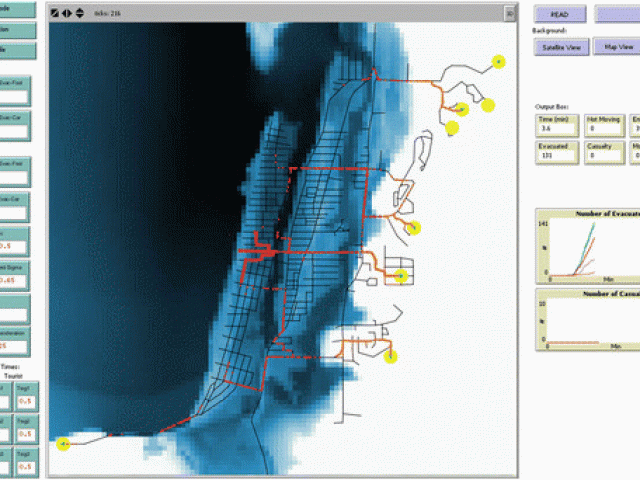Screen dimensions: 640x480
Task: Click the Number of Casualties plot
Action: [x=588, y=320]
